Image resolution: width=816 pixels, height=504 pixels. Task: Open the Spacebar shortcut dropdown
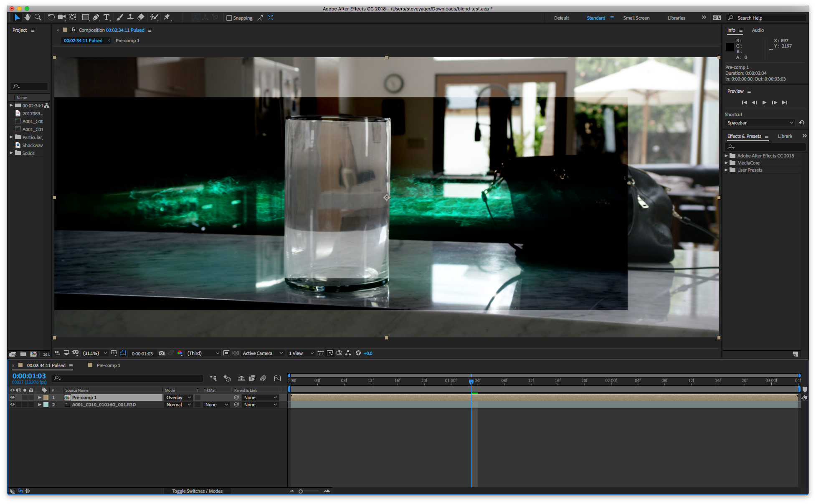[760, 123]
